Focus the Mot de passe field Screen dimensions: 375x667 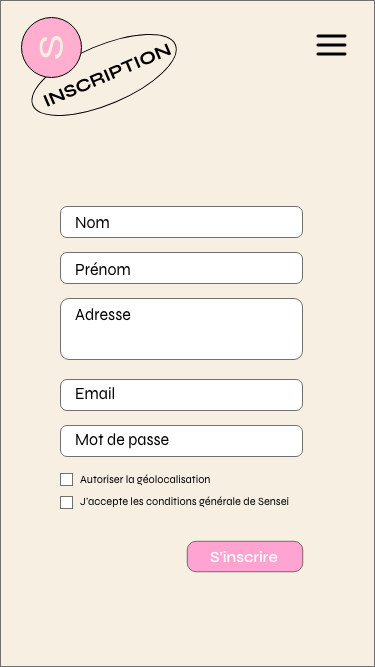tap(182, 441)
